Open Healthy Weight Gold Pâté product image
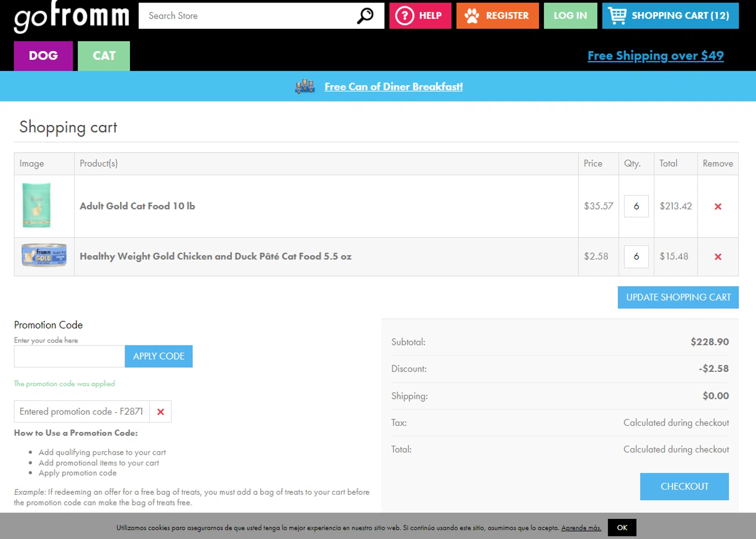This screenshot has height=539, width=756. (x=44, y=255)
